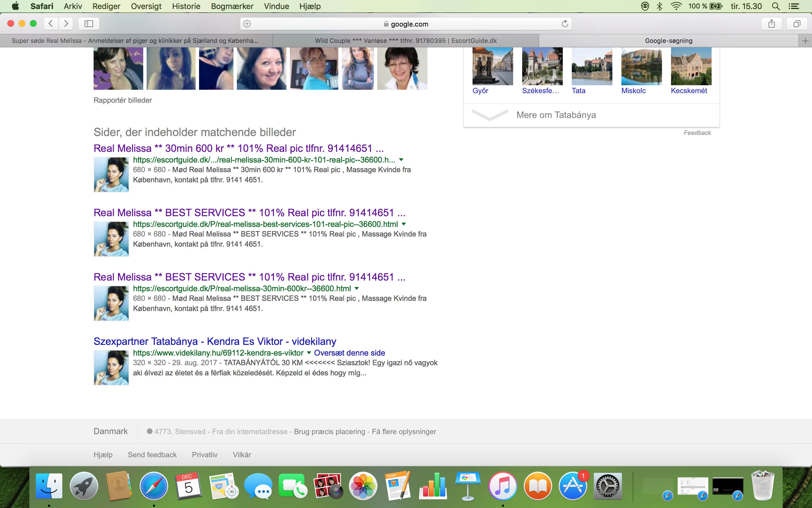812x508 pixels.
Task: Open Calendar from the Dock
Action: 189,486
